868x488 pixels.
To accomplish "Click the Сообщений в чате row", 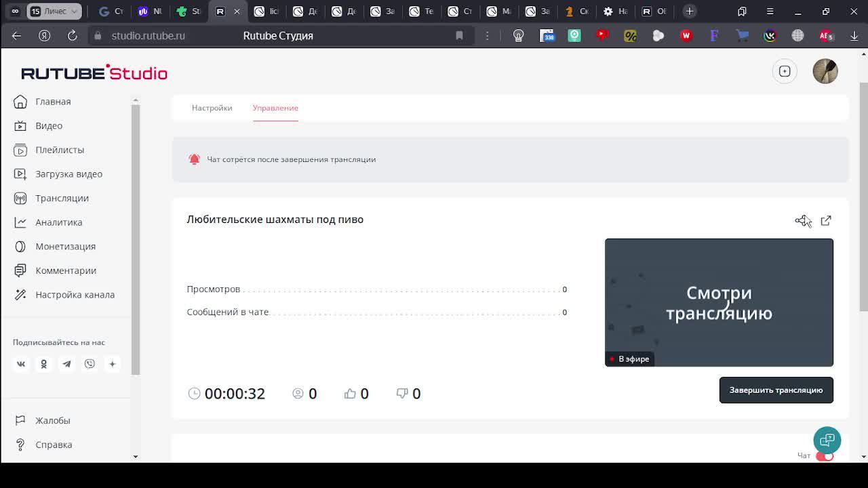I will click(376, 312).
